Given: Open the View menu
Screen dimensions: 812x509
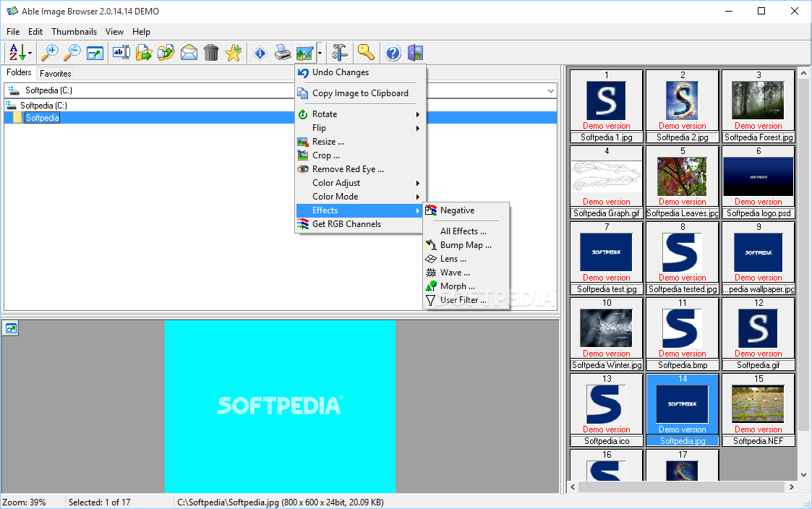Looking at the screenshot, I should coord(114,32).
